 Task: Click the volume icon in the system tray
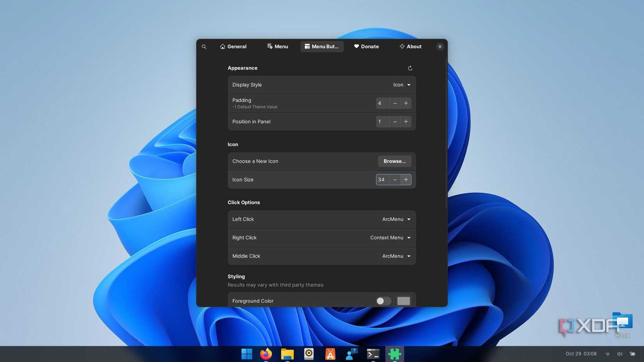point(619,354)
